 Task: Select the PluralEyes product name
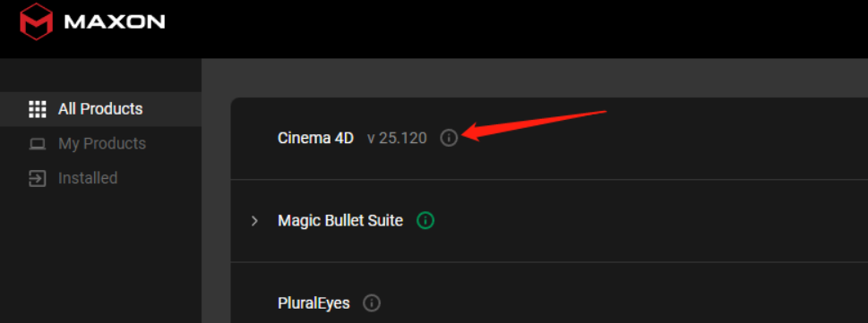[314, 303]
